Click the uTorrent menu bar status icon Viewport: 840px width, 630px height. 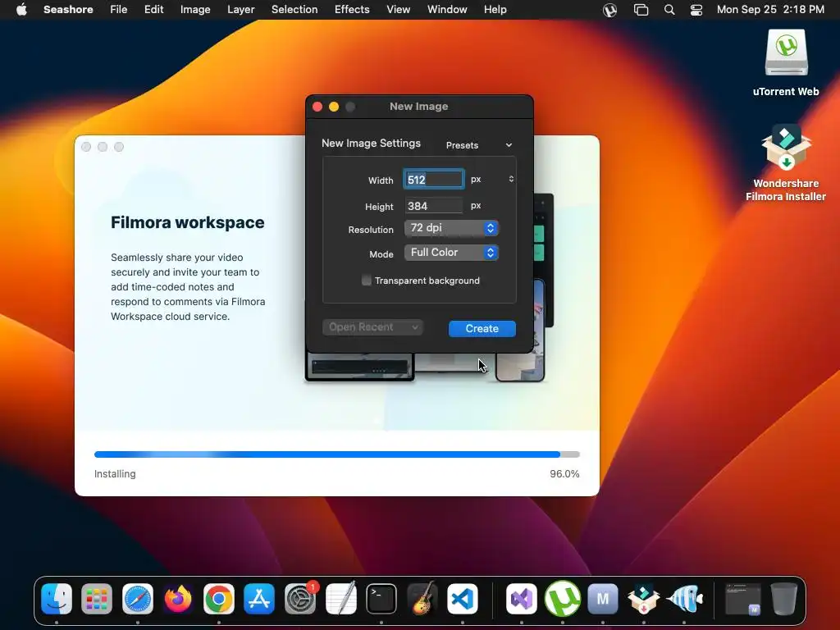tap(609, 10)
